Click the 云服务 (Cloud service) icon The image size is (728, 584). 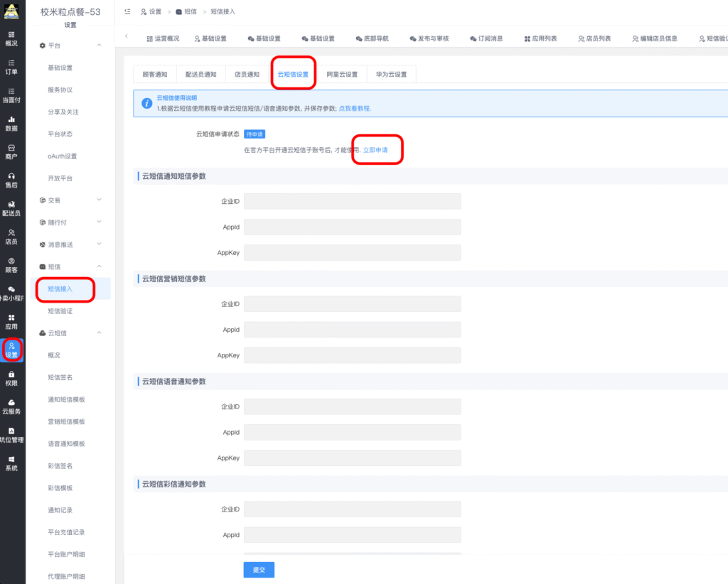pos(11,406)
